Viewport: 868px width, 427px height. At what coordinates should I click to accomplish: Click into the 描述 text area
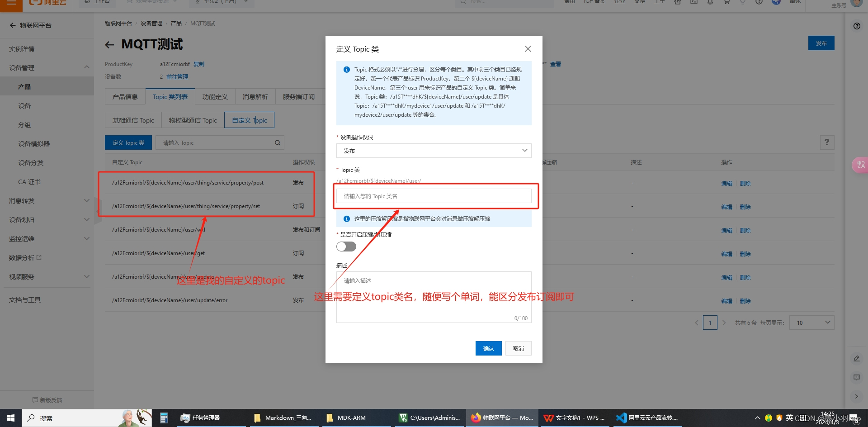(x=434, y=297)
